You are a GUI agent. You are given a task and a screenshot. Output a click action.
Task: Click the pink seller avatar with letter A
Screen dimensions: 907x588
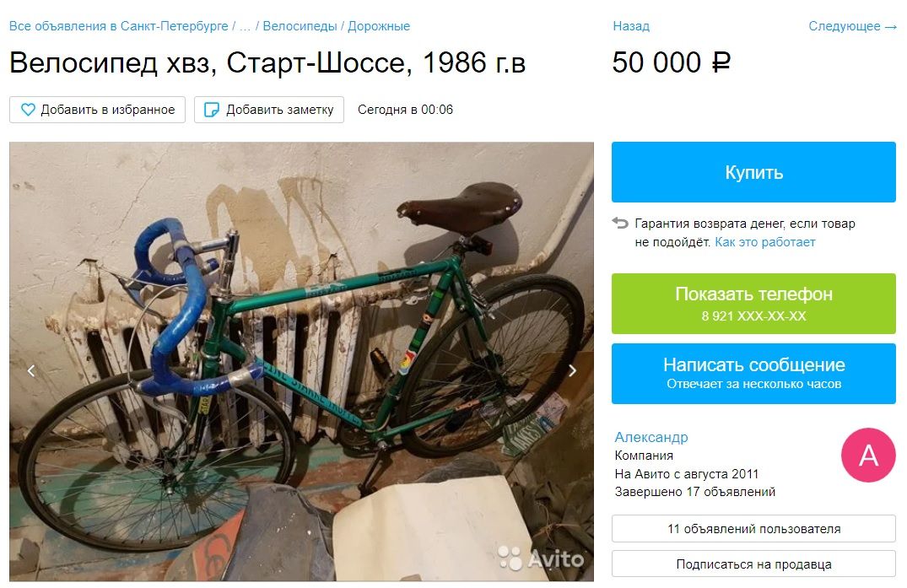868,455
